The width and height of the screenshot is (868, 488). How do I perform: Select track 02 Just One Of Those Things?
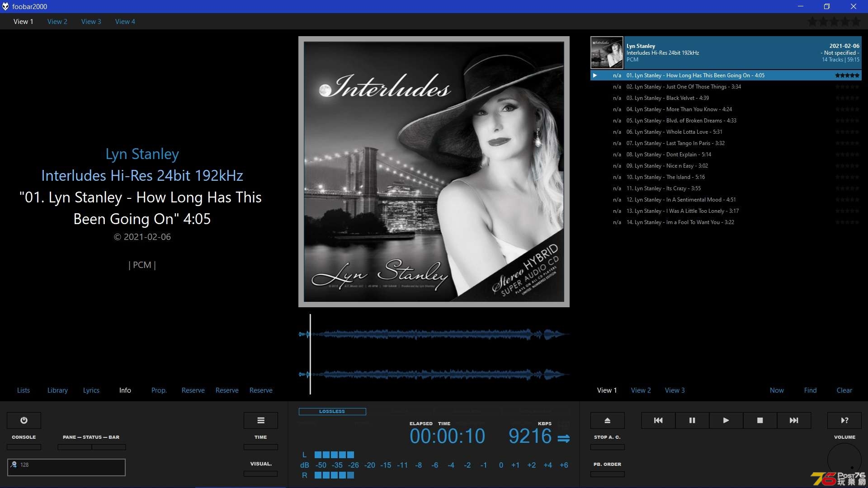point(726,87)
